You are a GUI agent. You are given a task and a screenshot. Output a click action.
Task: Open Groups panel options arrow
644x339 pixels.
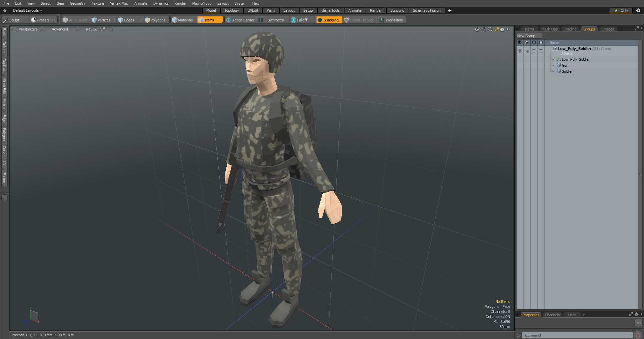(x=641, y=29)
